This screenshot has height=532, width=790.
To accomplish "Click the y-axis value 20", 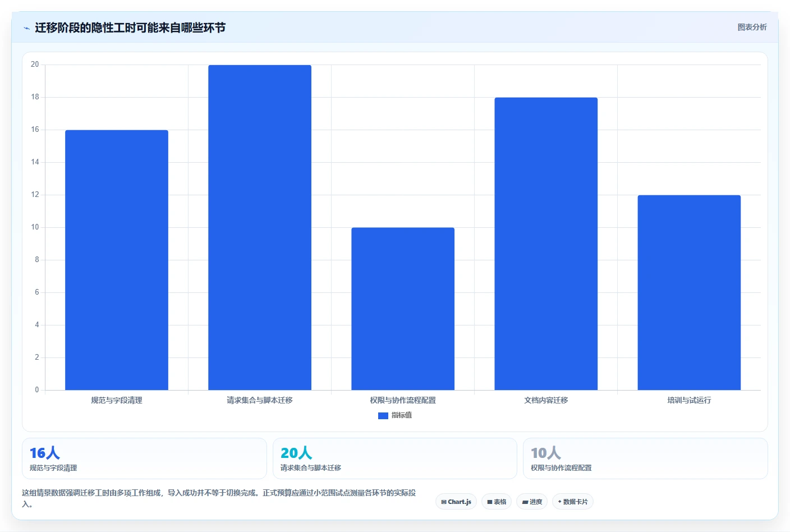I will pos(35,65).
